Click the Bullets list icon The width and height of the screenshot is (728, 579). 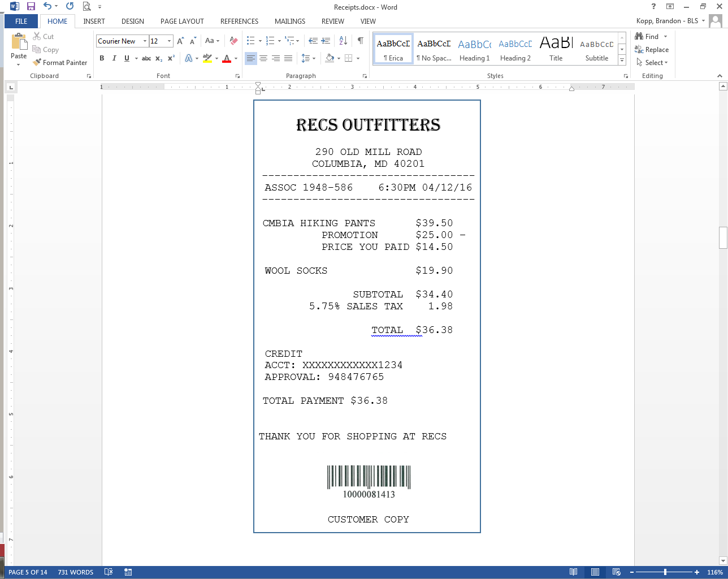(x=251, y=41)
